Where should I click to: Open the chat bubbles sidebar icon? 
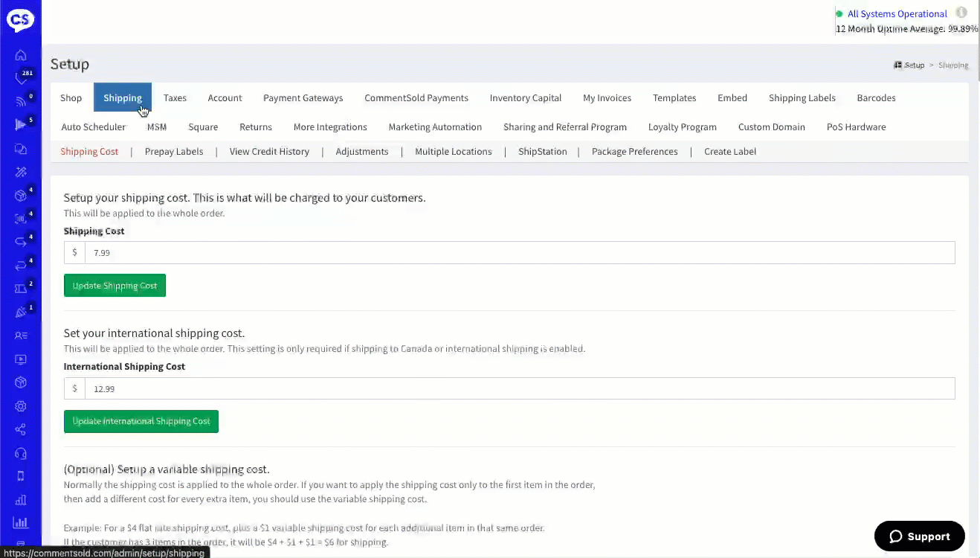[x=21, y=149]
